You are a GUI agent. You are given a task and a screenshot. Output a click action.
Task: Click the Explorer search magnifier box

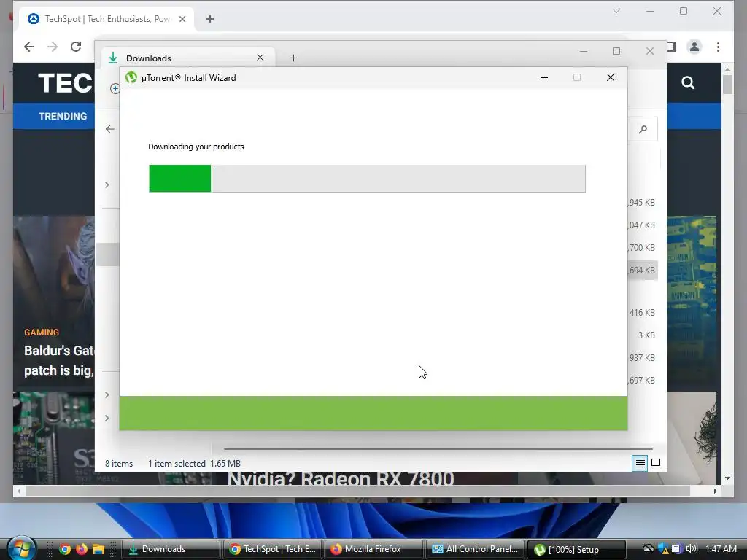coord(643,129)
